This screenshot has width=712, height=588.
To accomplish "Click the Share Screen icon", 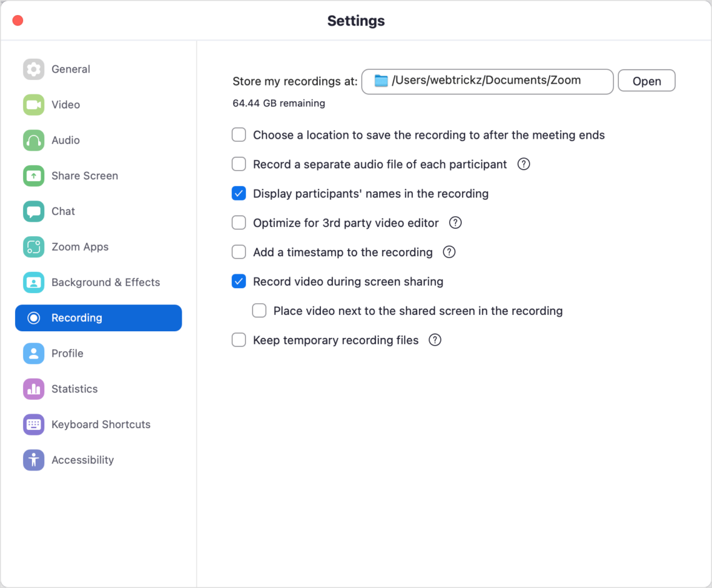I will (x=34, y=176).
